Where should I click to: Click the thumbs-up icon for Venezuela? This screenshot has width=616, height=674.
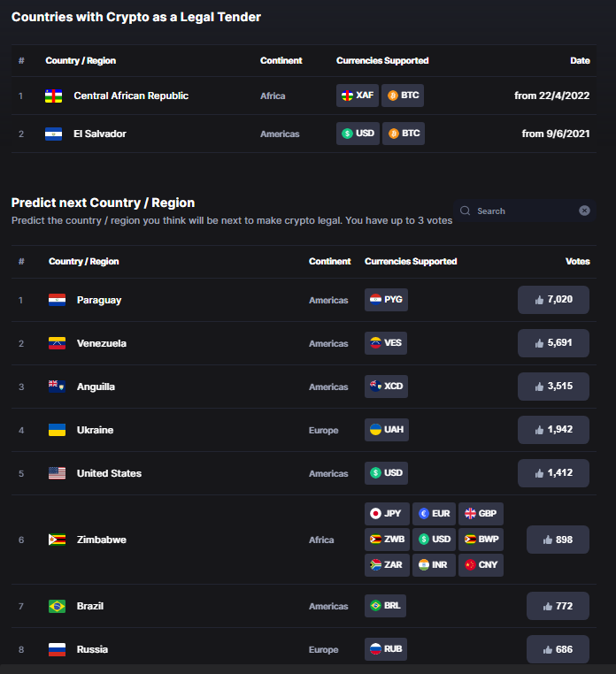539,343
